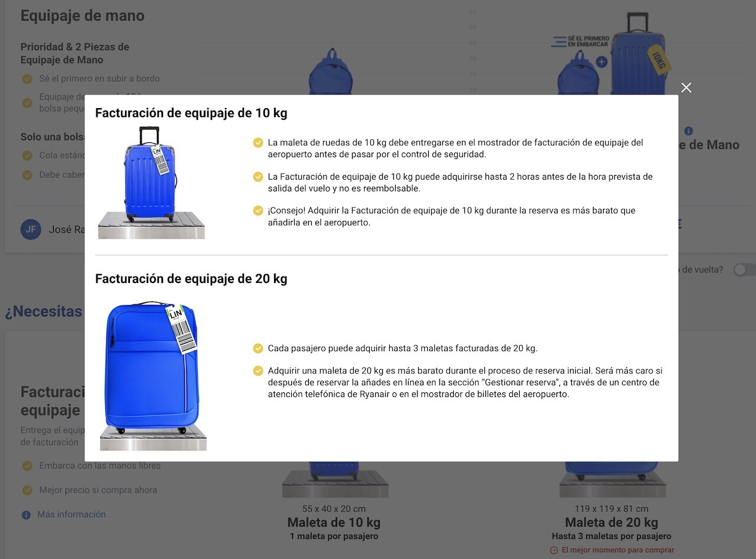Image resolution: width=756 pixels, height=559 pixels.
Task: Select the Maleta de 10 kg option
Action: point(334,522)
